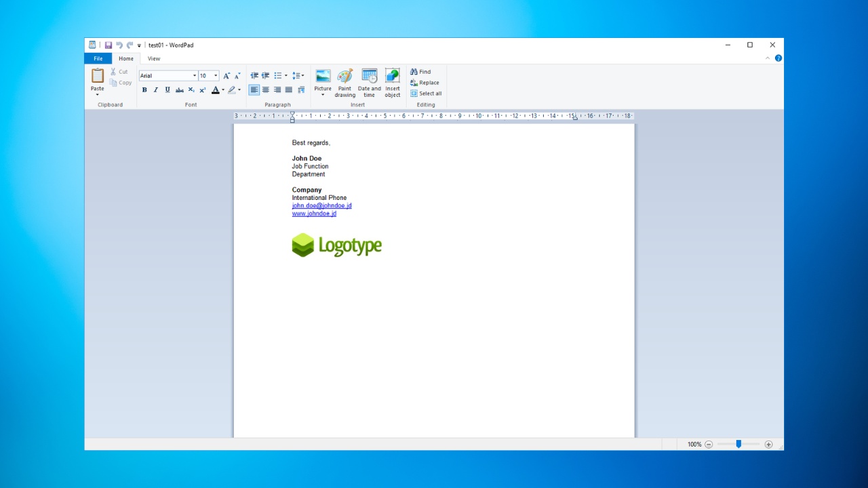
Task: Apply the text highlight color marker
Action: tap(232, 90)
